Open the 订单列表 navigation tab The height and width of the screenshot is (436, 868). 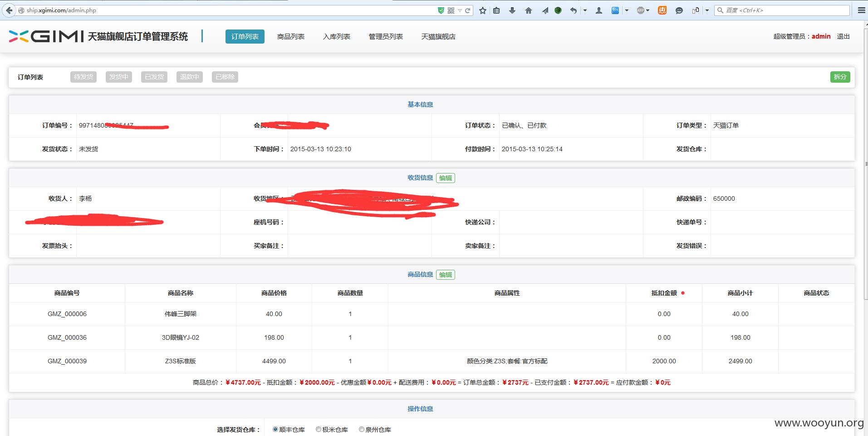point(245,37)
